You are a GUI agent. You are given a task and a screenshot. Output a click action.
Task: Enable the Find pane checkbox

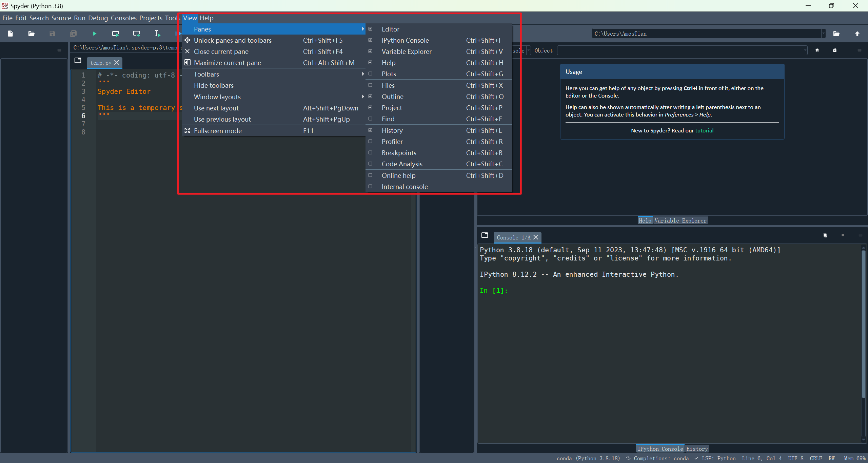click(370, 119)
